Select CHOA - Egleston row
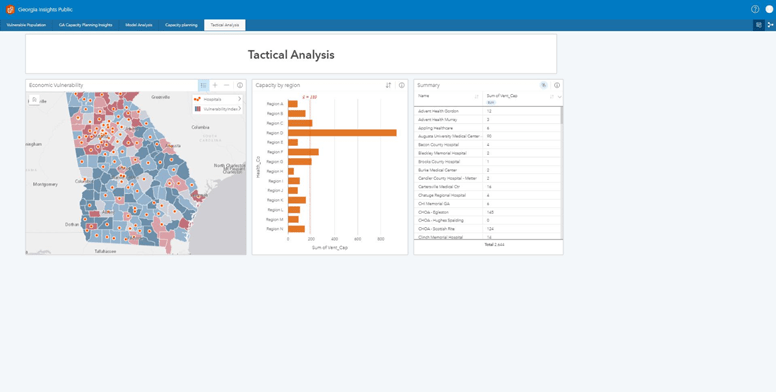Screen dimensions: 776x392 [x=487, y=212]
